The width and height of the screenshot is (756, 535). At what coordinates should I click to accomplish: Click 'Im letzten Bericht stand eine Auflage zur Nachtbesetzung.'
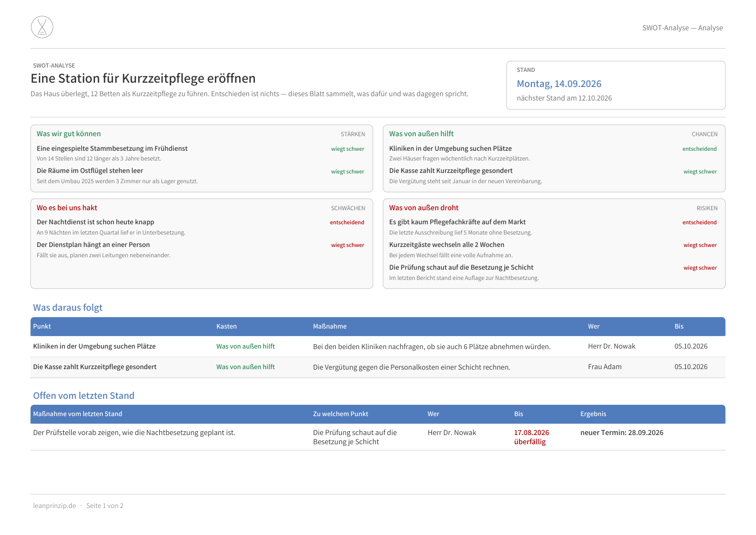(x=464, y=278)
